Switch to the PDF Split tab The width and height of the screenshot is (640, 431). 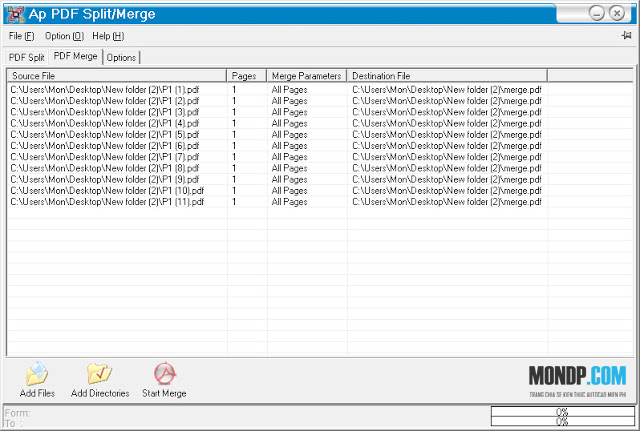click(x=27, y=58)
